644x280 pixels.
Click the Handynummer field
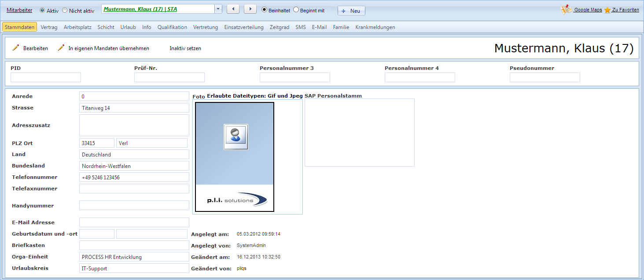click(x=134, y=205)
